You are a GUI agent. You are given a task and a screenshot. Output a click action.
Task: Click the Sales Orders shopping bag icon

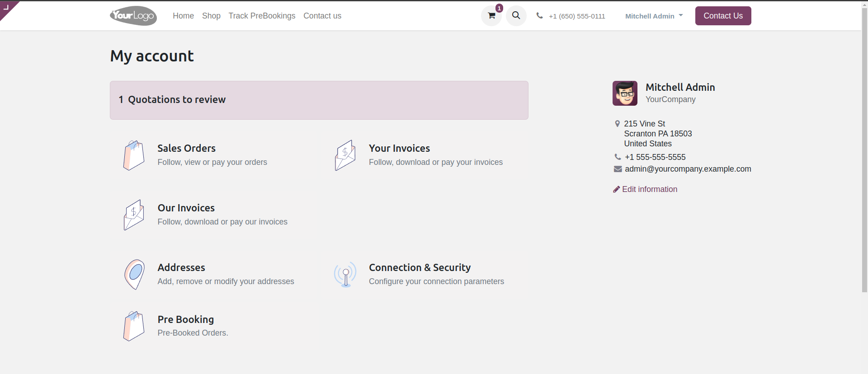(x=134, y=155)
